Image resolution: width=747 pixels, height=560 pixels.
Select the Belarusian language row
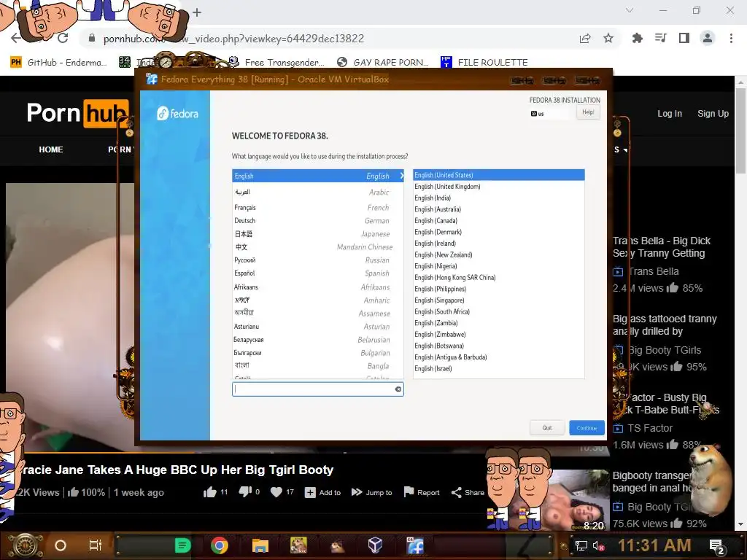(318, 340)
